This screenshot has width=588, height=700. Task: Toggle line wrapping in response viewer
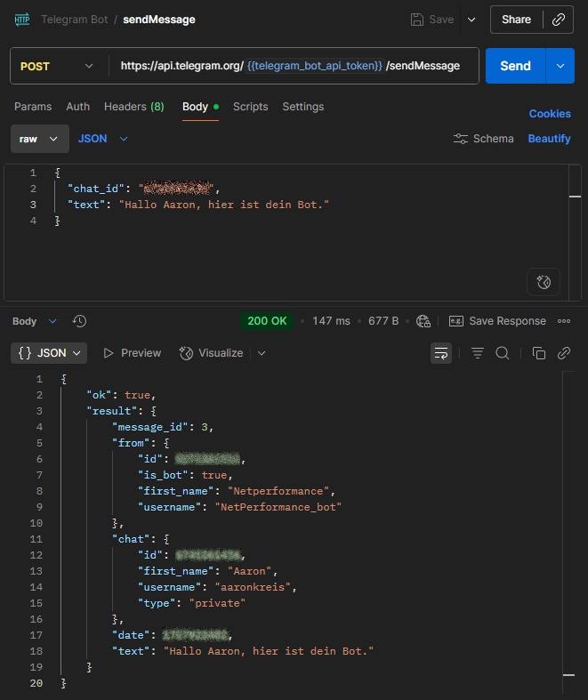441,353
